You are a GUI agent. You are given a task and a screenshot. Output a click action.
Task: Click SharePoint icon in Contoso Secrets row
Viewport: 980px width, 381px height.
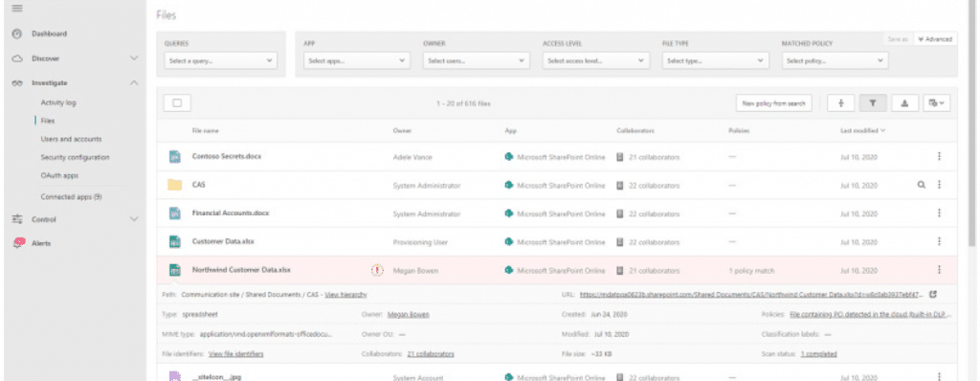click(509, 157)
